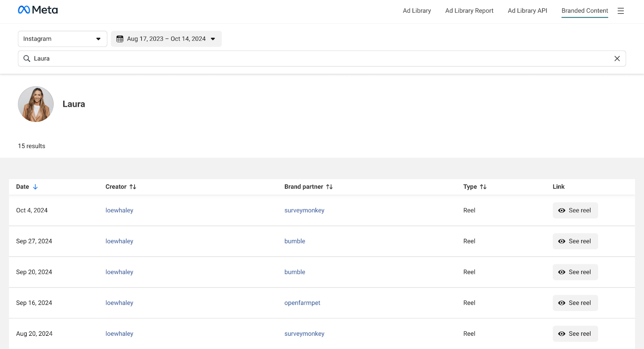The height and width of the screenshot is (349, 644).
Task: Open surveymonkey brand link for Oct 4, 2024
Action: pos(304,211)
